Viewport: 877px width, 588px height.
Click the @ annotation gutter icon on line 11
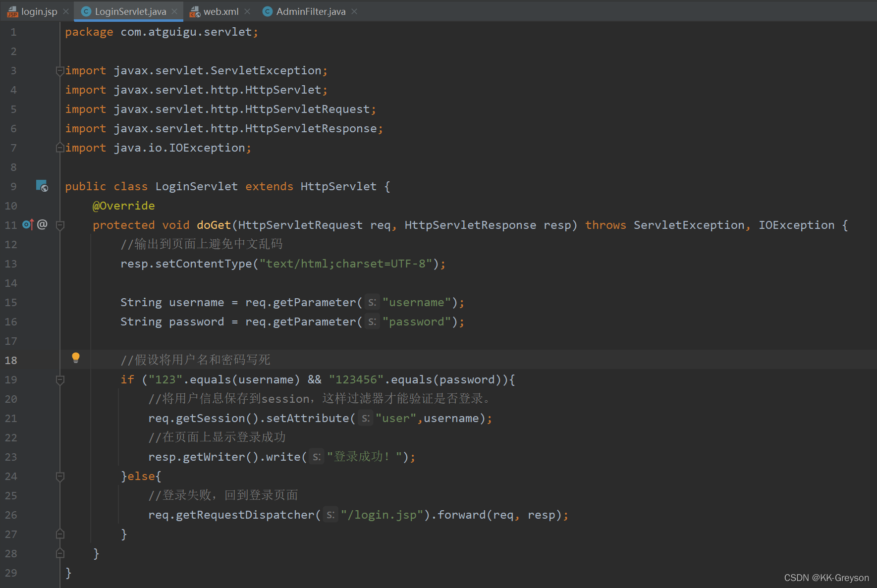(42, 224)
